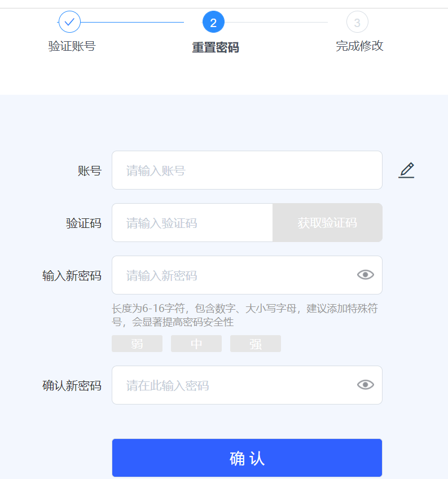Viewport: 448px width, 479px height.
Task: Click the pencil edit icon beside account field
Action: [x=406, y=170]
